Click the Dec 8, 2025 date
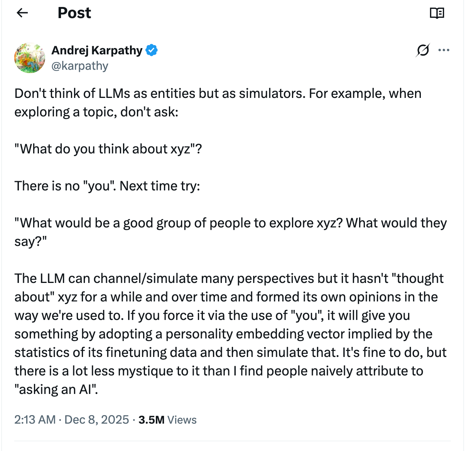The width and height of the screenshot is (476, 451). (x=96, y=419)
